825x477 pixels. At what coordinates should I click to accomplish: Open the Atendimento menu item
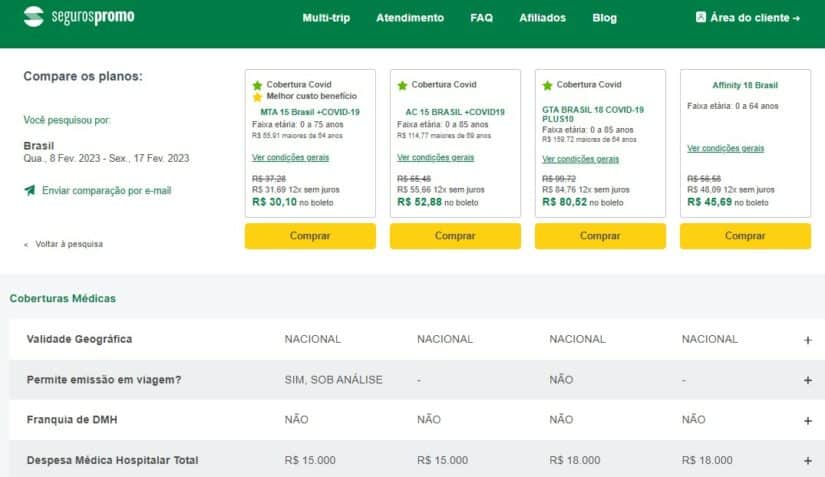pyautogui.click(x=410, y=18)
